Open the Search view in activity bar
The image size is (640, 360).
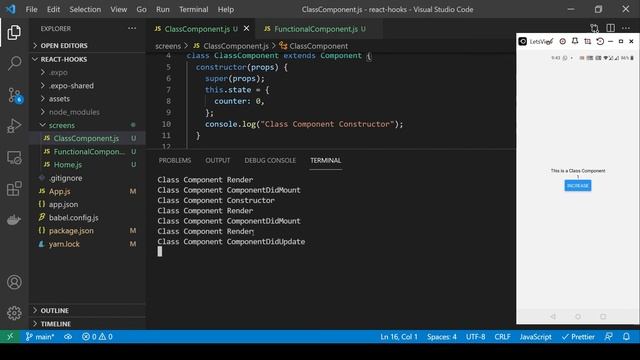point(14,64)
